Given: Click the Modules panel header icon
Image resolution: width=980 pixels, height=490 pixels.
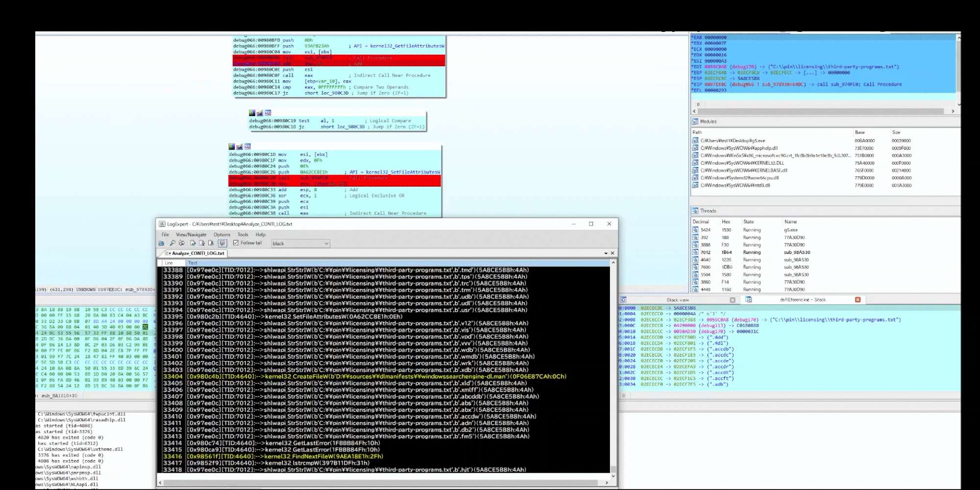Looking at the screenshot, I should click(x=695, y=121).
